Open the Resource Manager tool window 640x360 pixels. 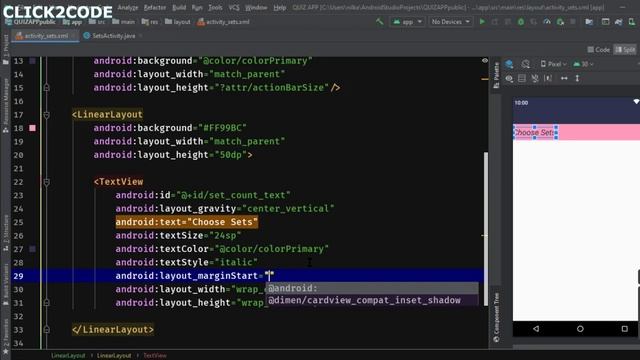tap(5, 105)
